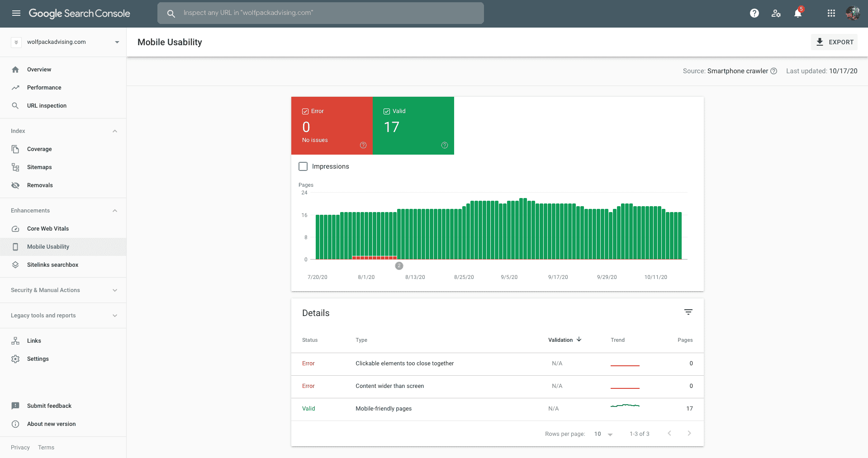Image resolution: width=868 pixels, height=458 pixels.
Task: Click the Links network icon
Action: [x=15, y=341]
